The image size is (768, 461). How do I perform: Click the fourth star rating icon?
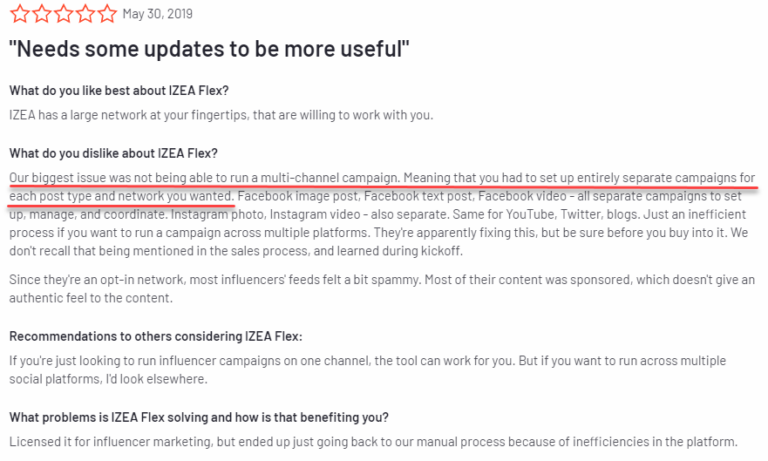click(85, 14)
